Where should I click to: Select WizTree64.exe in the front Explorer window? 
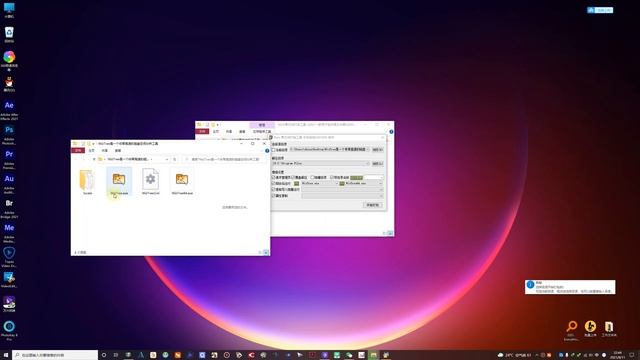(x=182, y=182)
